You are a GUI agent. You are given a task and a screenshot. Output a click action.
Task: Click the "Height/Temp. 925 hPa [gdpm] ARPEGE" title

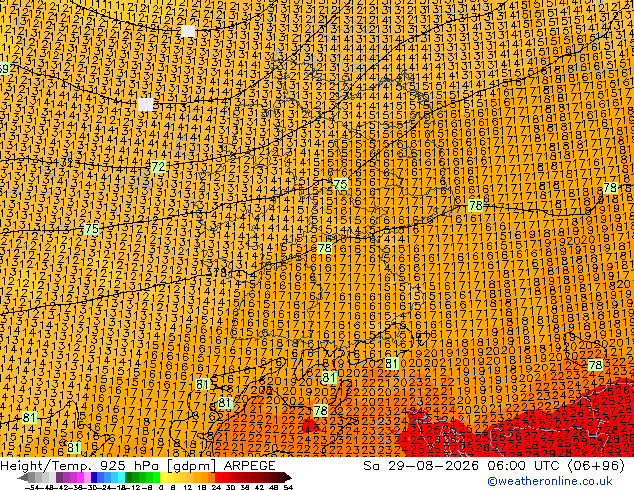[x=138, y=465]
